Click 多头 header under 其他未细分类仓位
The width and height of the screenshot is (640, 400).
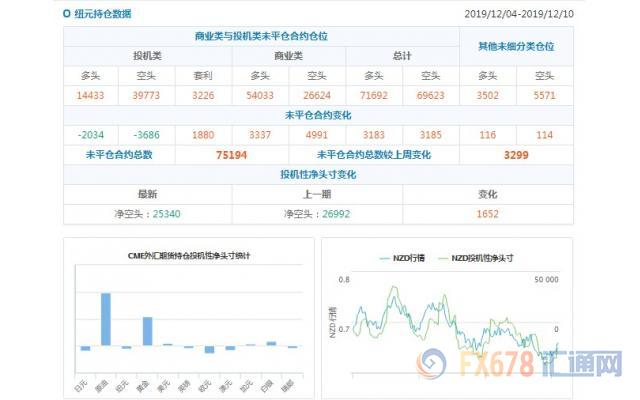(x=488, y=76)
